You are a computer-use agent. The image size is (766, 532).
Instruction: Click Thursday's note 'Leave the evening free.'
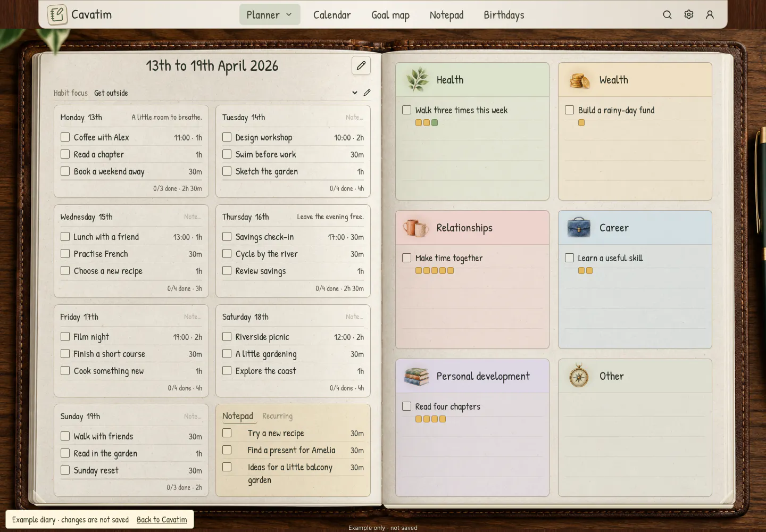(x=330, y=217)
